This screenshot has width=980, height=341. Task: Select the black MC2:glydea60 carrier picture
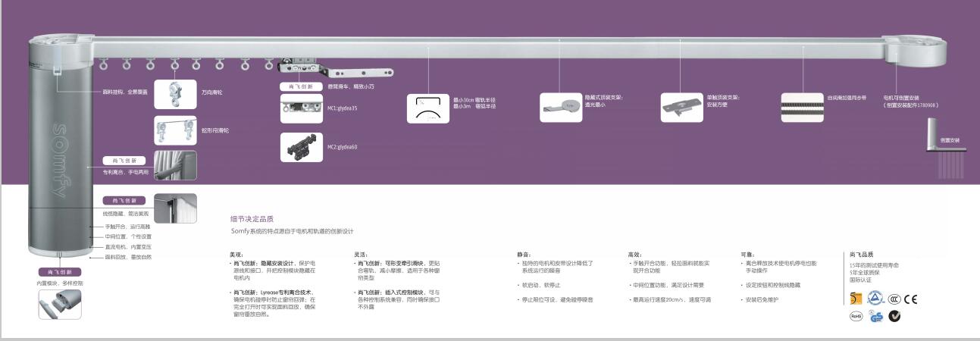coord(302,147)
